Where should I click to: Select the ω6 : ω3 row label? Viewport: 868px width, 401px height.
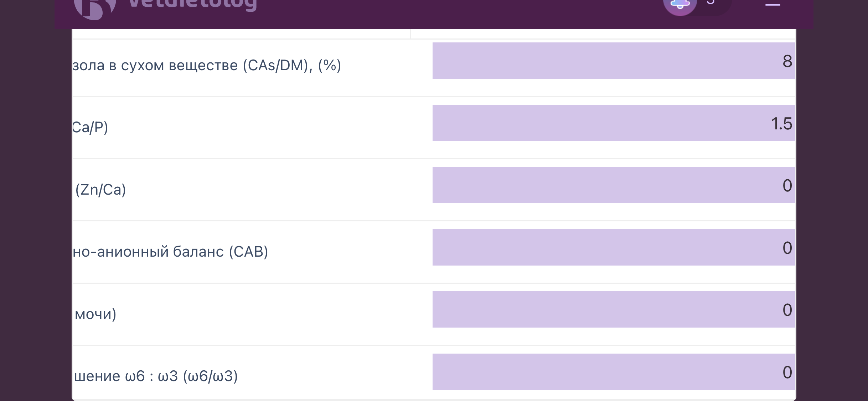pos(155,376)
